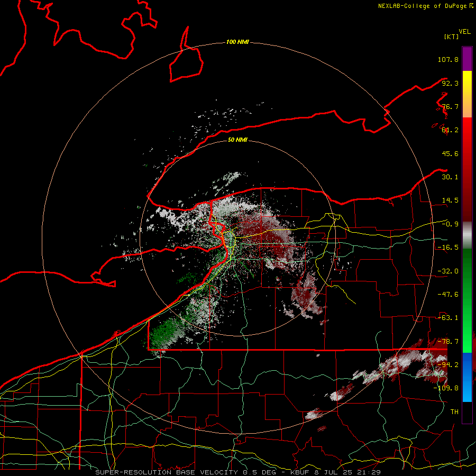Select the -94.2 velocity scale value

[x=448, y=364]
